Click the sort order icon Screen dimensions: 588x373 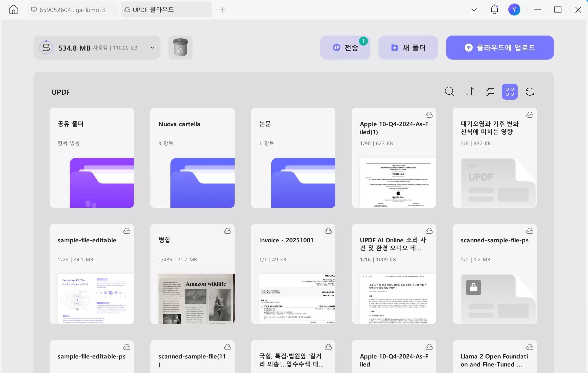pyautogui.click(x=469, y=91)
